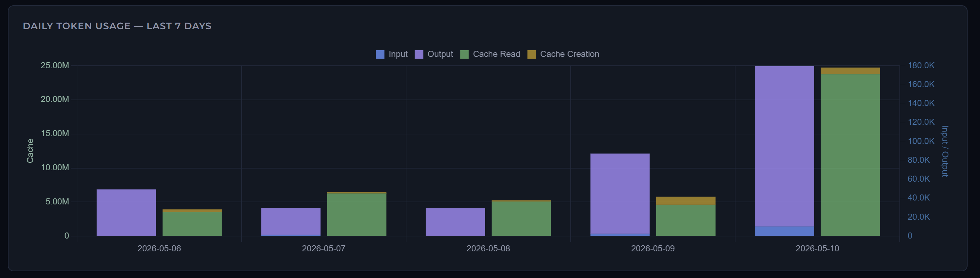This screenshot has width=980, height=278.
Task: Click the Input / Output right axis title
Action: coord(945,151)
